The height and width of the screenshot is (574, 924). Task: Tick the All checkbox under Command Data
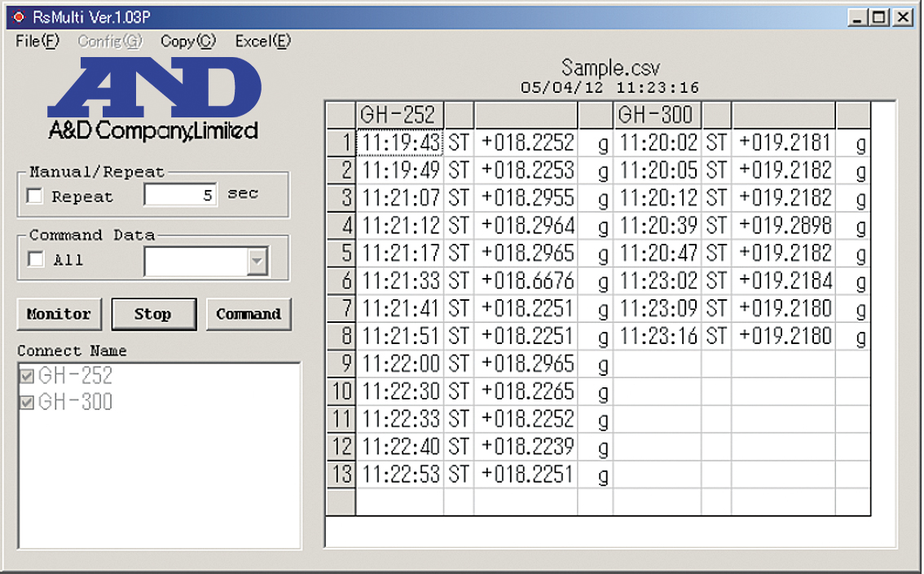[x=35, y=260]
